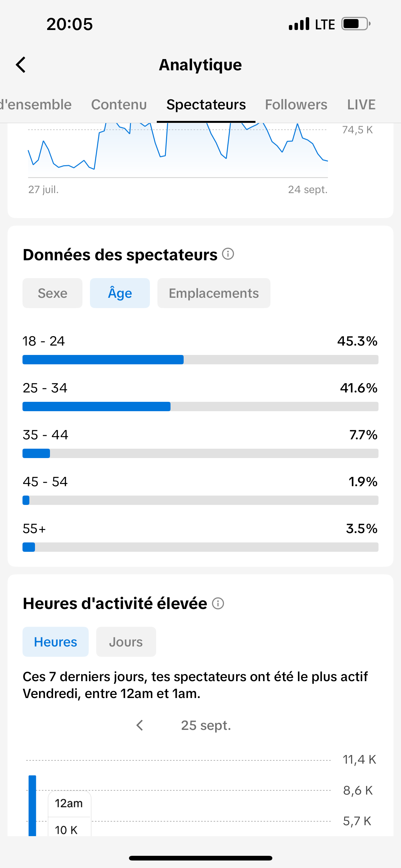Screen dimensions: 401x868
Task: Go back using the top-left arrow
Action: pyautogui.click(x=21, y=65)
